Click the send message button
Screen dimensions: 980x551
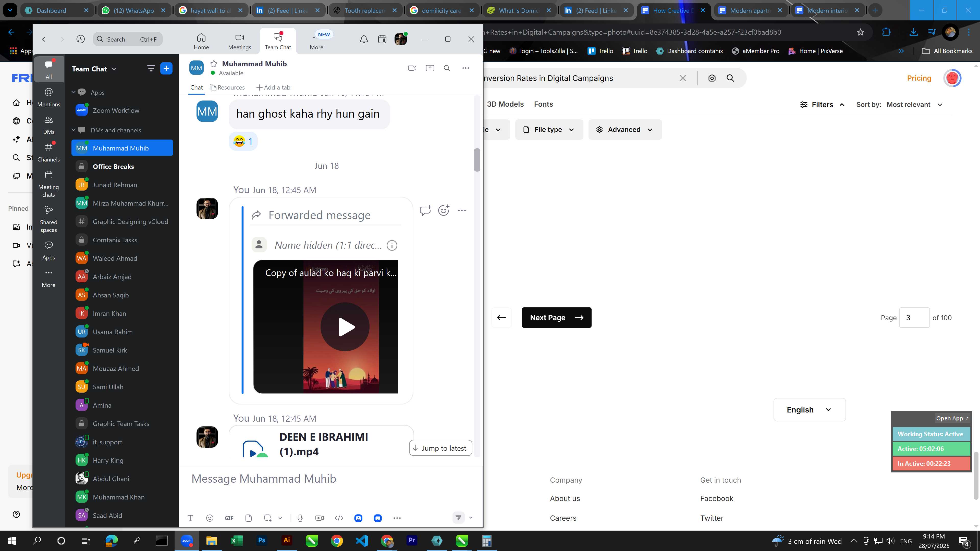click(x=458, y=518)
